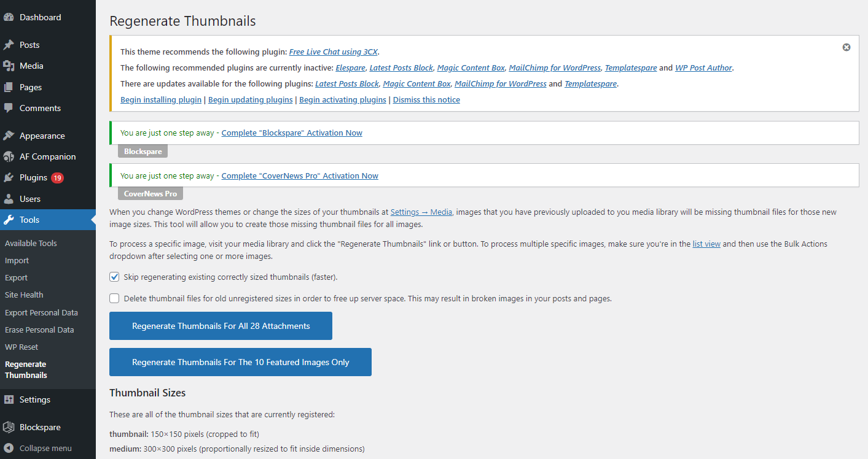Enable Delete thumbnail files for old sizes
This screenshot has width=868, height=459.
point(114,298)
